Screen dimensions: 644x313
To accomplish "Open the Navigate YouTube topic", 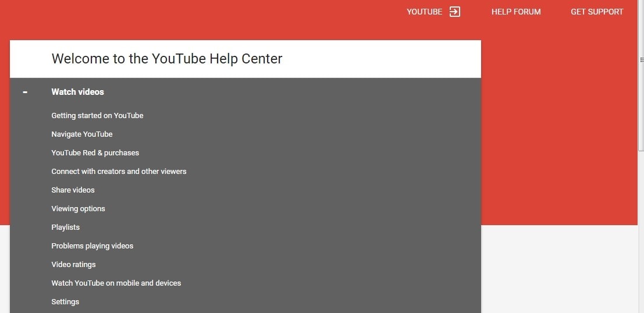I will coord(81,134).
